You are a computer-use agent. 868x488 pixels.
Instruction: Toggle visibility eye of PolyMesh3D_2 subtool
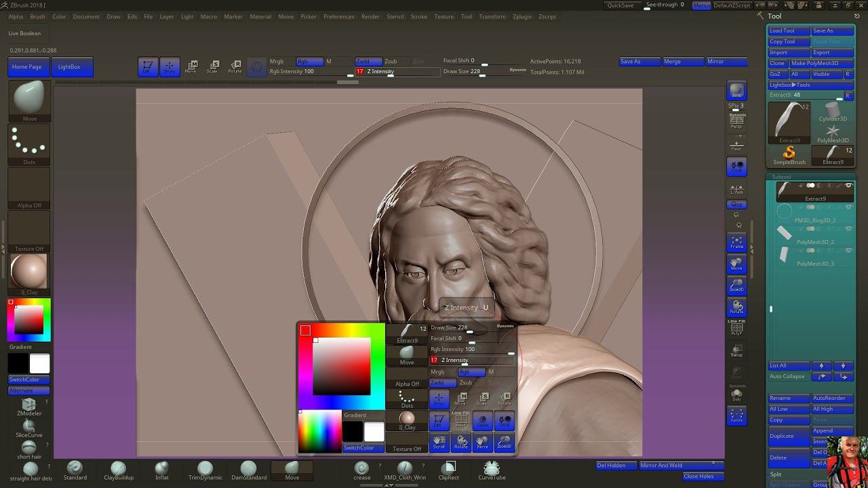click(848, 229)
